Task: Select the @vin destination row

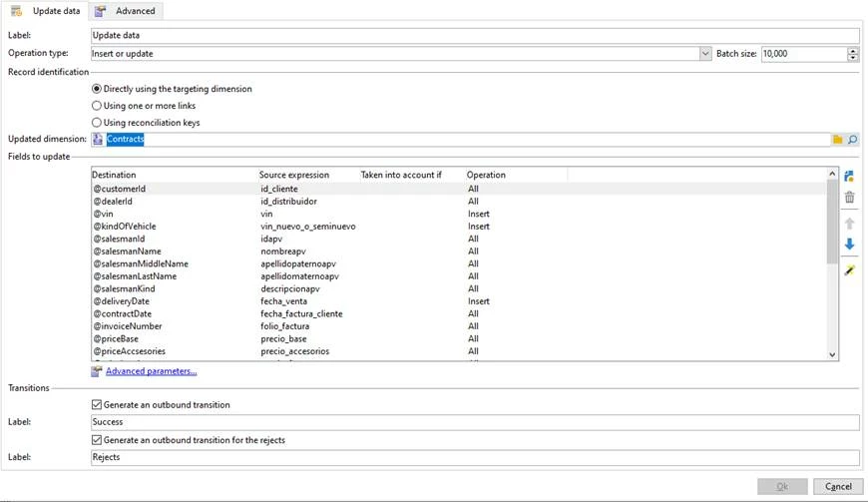Action: [459, 214]
